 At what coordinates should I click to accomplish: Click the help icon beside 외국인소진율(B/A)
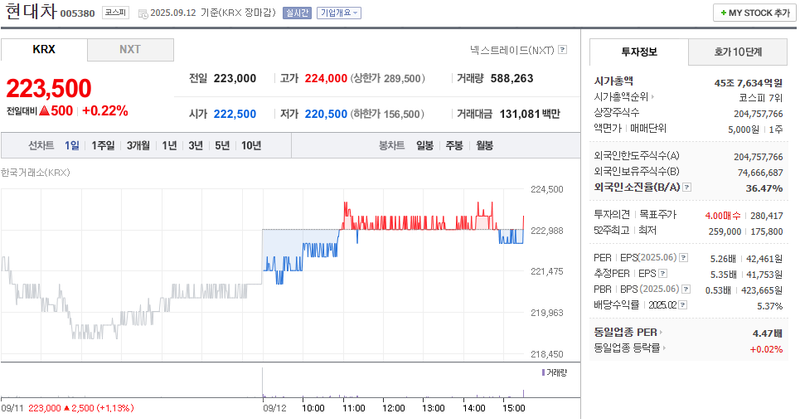click(687, 187)
